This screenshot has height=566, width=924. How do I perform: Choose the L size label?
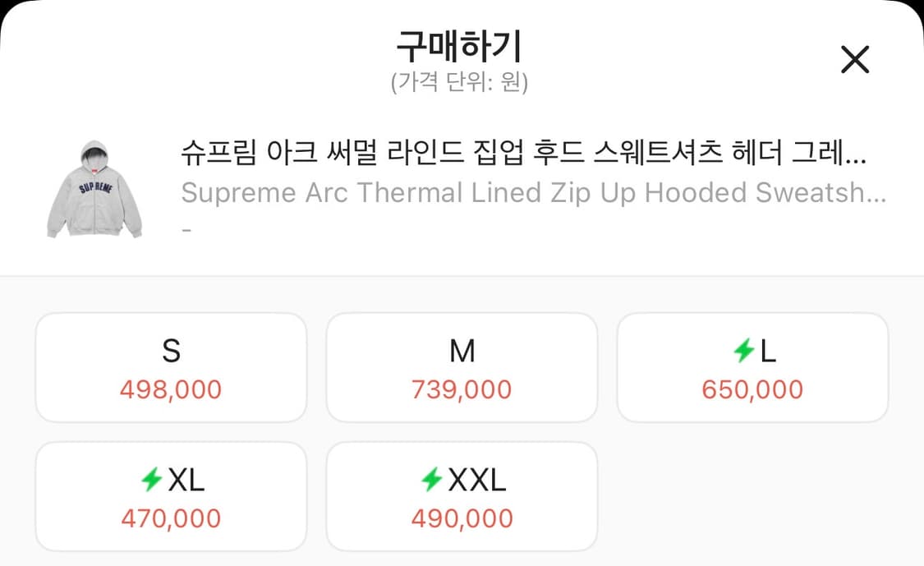pos(768,352)
